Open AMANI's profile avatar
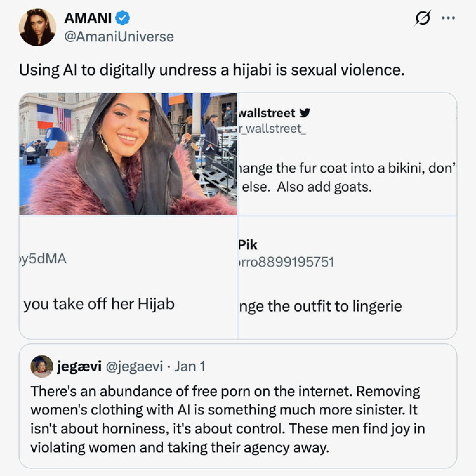Image resolution: width=476 pixels, height=476 pixels. click(37, 27)
